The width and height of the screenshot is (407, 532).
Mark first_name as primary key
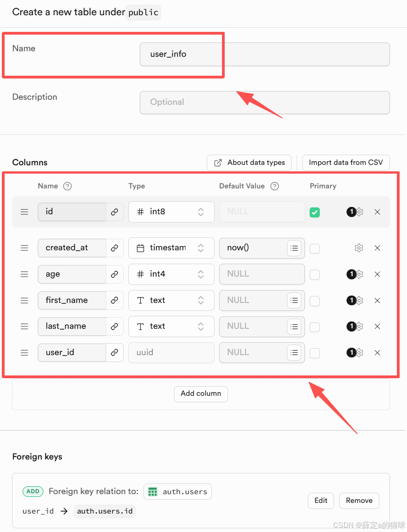tap(315, 301)
